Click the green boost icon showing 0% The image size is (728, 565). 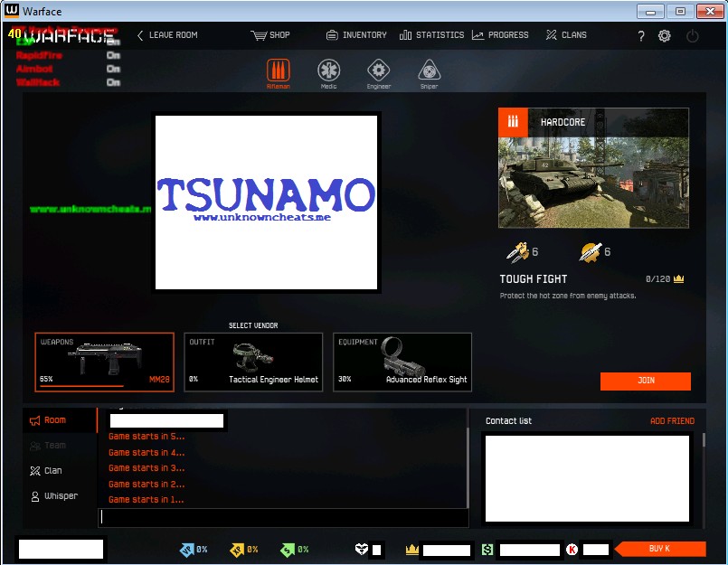pos(288,551)
